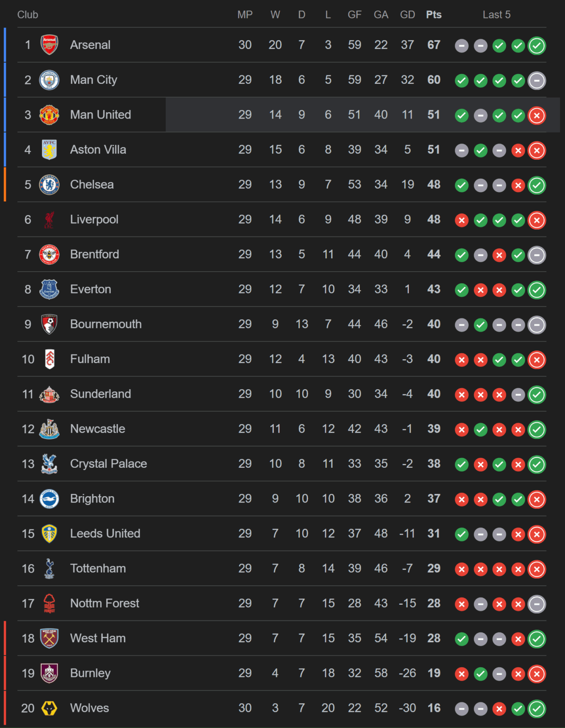Open the Man United club link
Image resolution: width=565 pixels, height=728 pixels.
(x=99, y=115)
